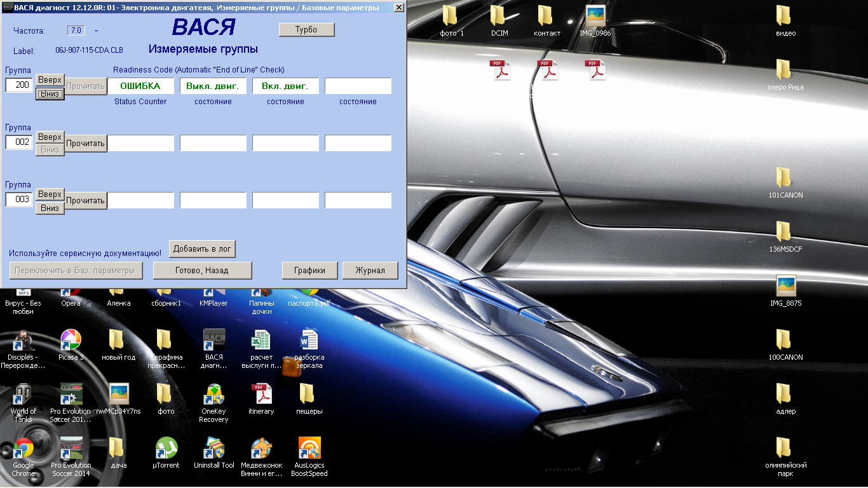Select the IMG_8875 image thumbnail
This screenshot has height=488, width=868.
pyautogui.click(x=785, y=287)
